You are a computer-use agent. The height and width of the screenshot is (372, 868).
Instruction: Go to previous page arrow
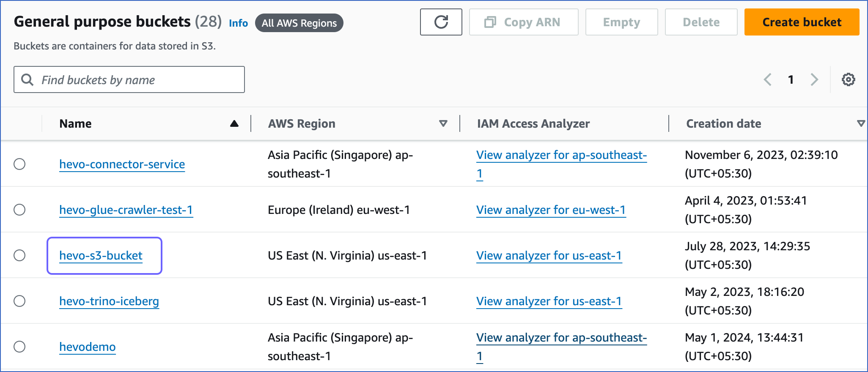[767, 79]
